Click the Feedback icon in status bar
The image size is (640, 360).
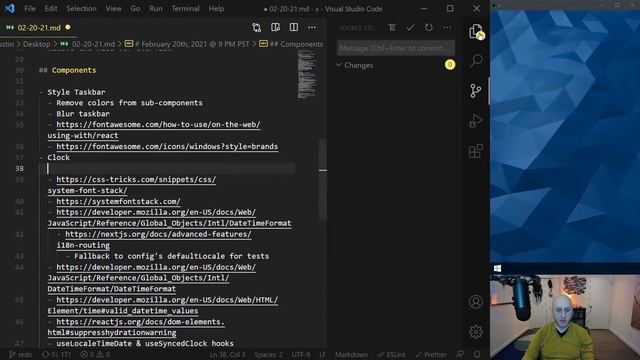point(460,355)
